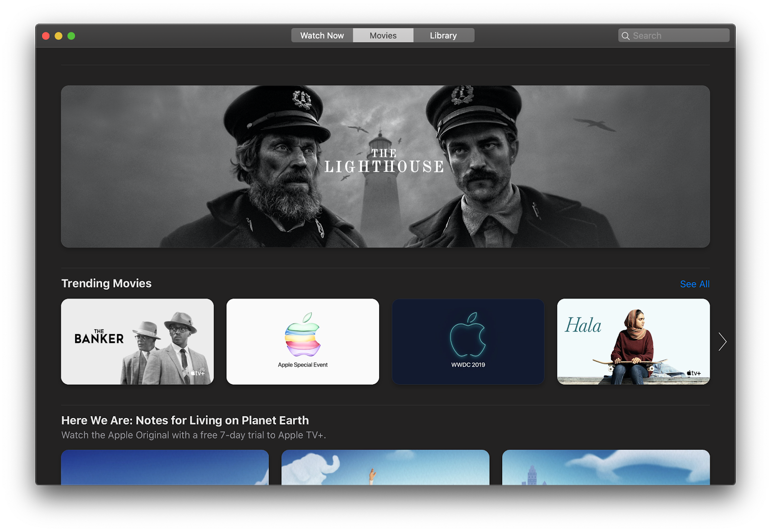Open the WWDC 2019 card

click(468, 341)
